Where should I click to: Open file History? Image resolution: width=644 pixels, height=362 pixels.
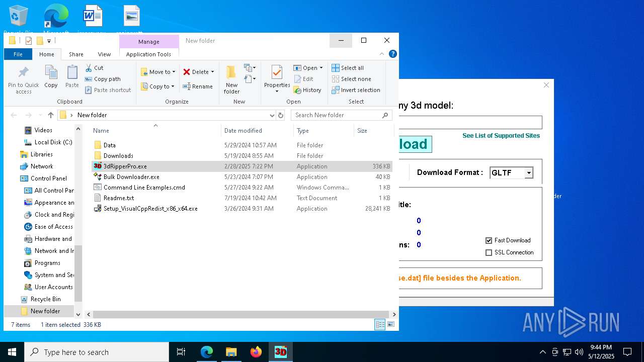pyautogui.click(x=307, y=90)
